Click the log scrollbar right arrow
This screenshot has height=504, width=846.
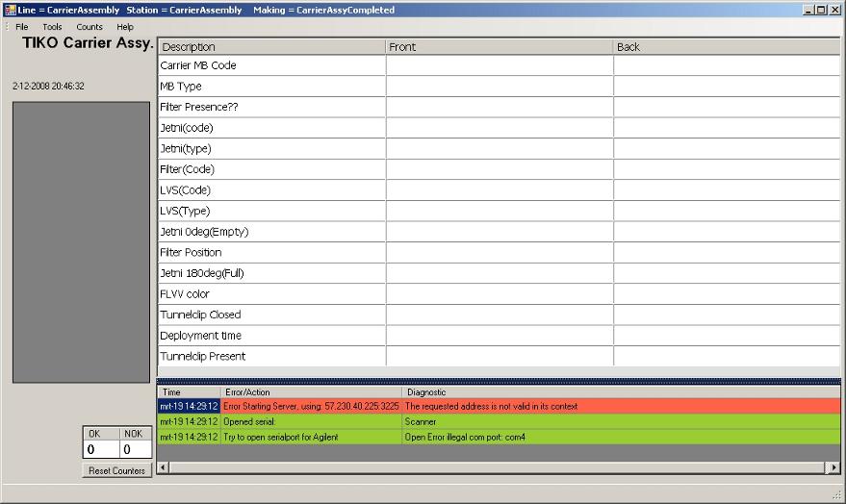pyautogui.click(x=834, y=467)
